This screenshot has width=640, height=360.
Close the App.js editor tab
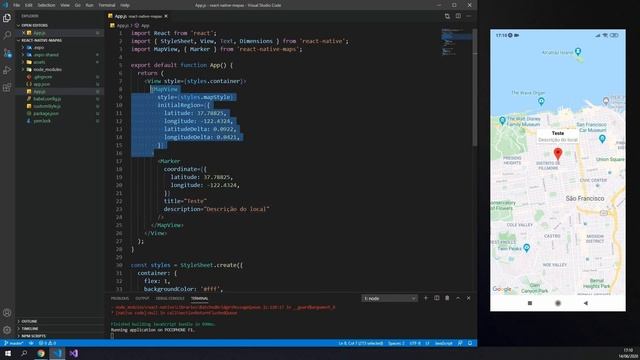(x=166, y=16)
